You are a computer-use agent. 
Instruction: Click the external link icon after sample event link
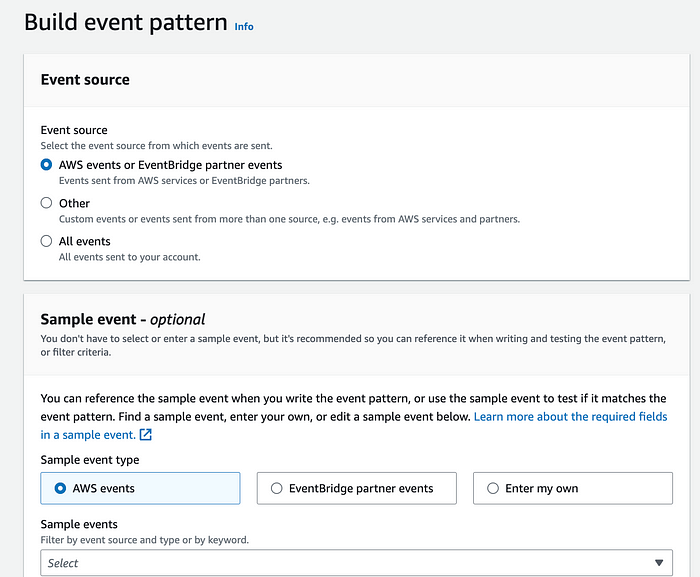(146, 435)
